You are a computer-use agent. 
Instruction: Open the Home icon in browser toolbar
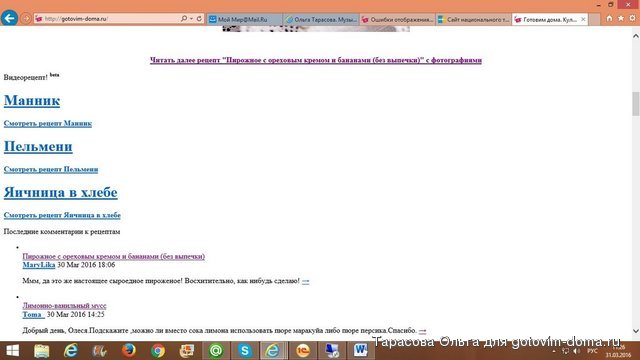click(x=609, y=18)
